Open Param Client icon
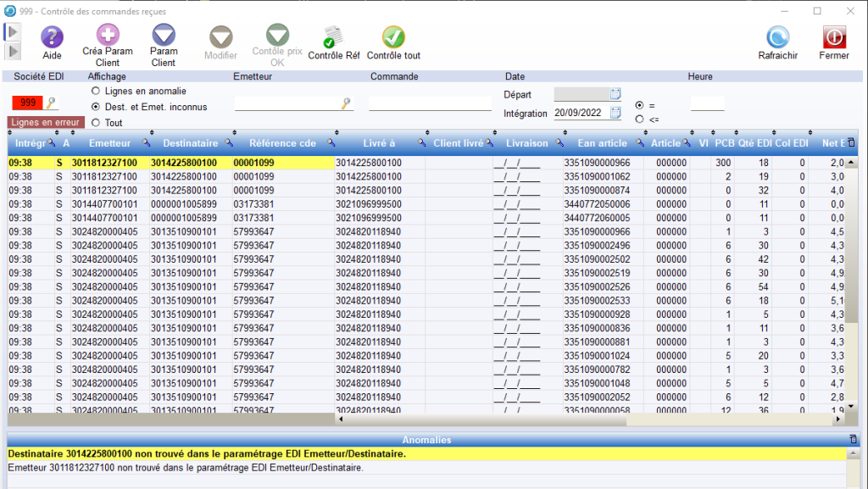The height and width of the screenshot is (489, 868). (164, 36)
